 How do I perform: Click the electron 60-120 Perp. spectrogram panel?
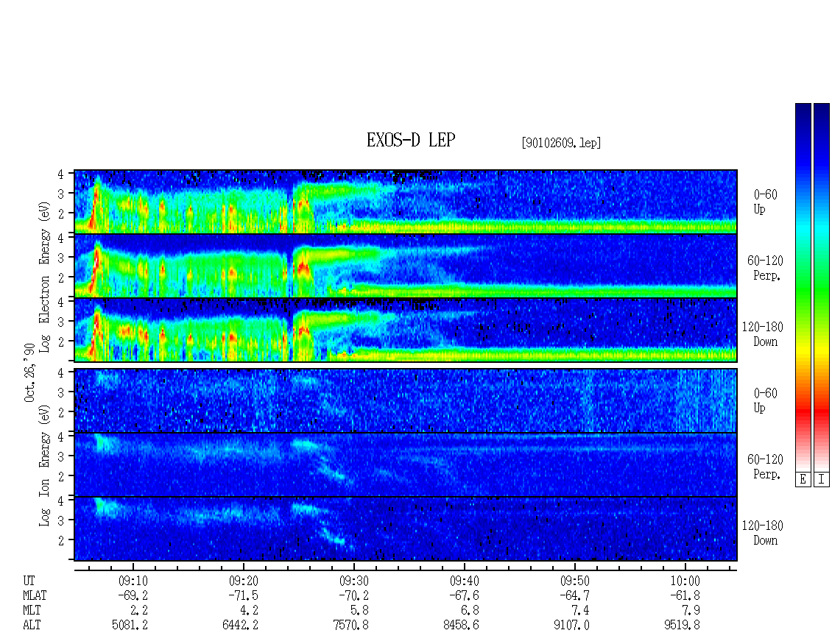click(406, 265)
